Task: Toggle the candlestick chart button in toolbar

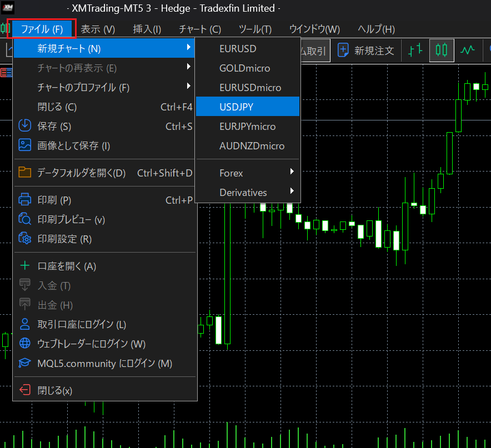Action: [x=441, y=51]
